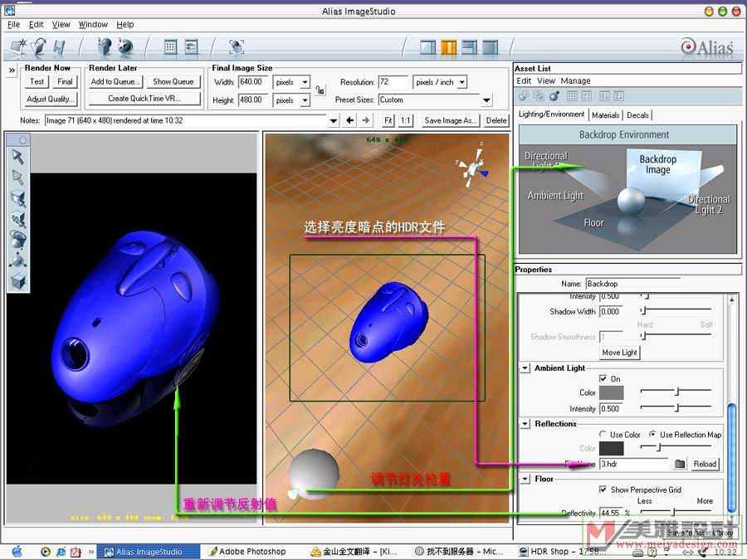Open the File menu

point(14,24)
